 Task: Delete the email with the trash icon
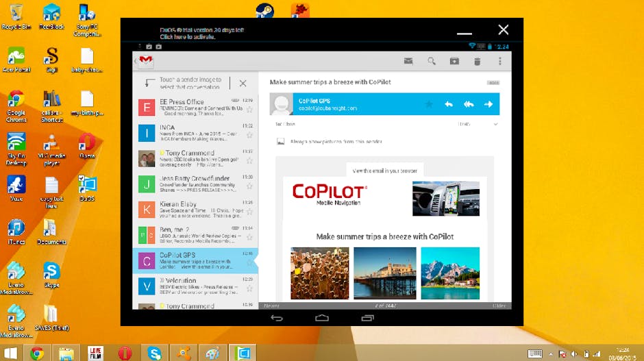pyautogui.click(x=478, y=62)
